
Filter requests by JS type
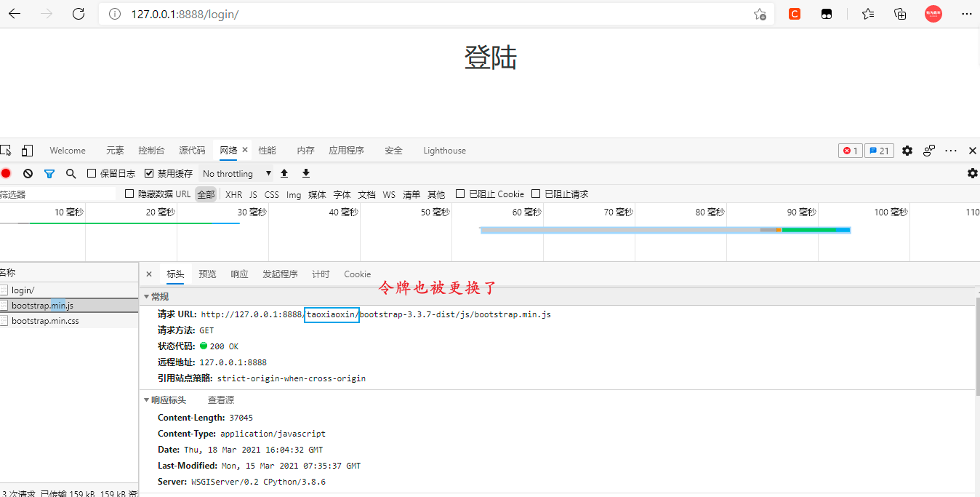(253, 194)
